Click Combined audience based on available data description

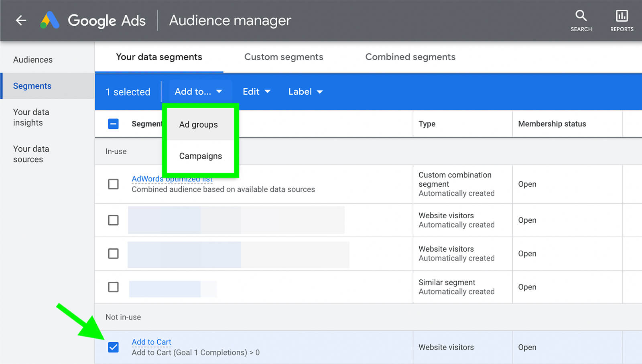[223, 189]
